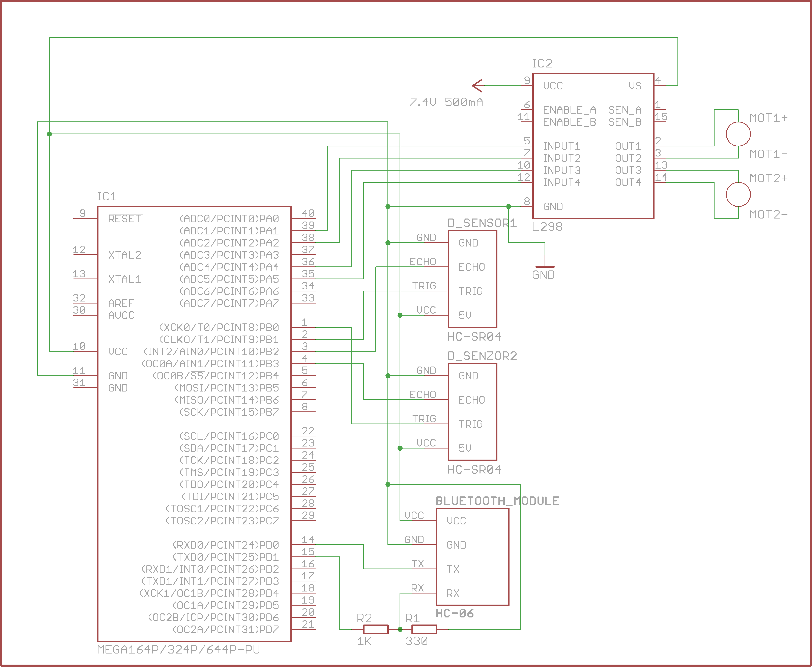Select the IC1 component label
This screenshot has height=667, width=812.
[107, 196]
